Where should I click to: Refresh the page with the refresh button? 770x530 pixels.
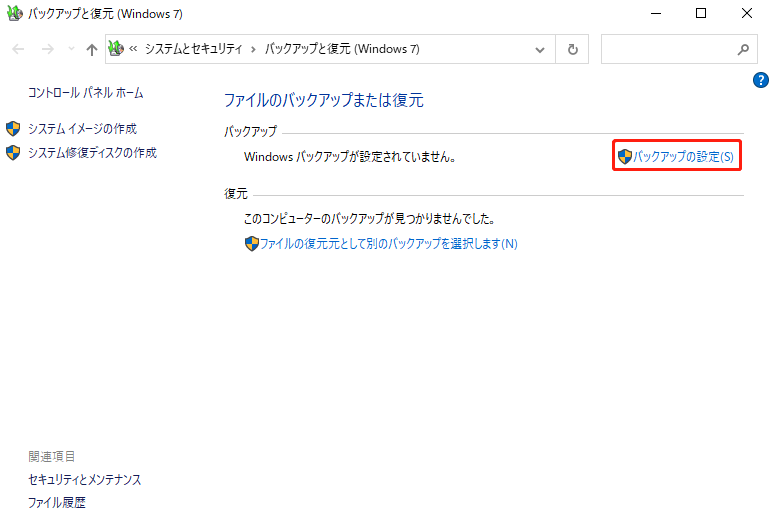tap(572, 49)
